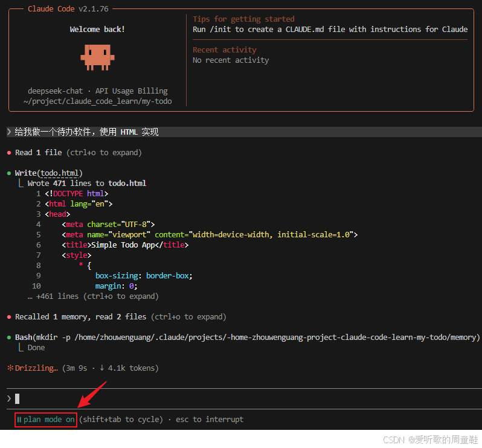Click the Wrote 471 lines to todo.html line
482x448 pixels.
(87, 184)
